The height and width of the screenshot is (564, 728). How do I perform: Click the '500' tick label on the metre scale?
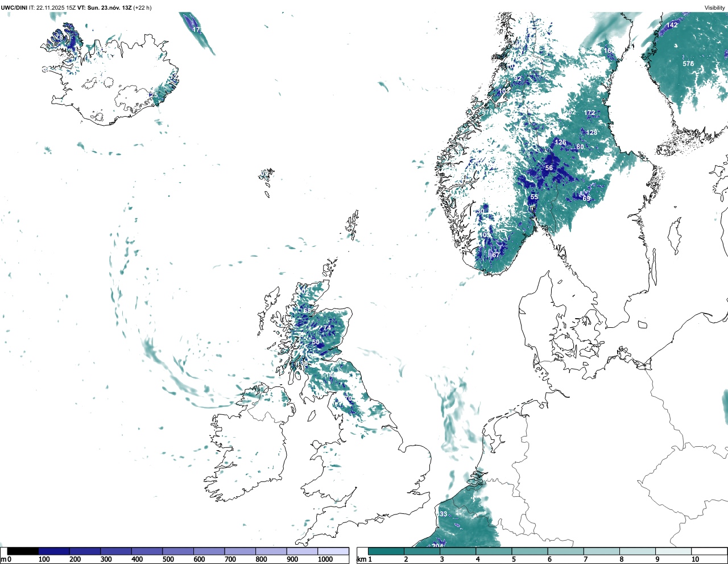click(x=168, y=560)
